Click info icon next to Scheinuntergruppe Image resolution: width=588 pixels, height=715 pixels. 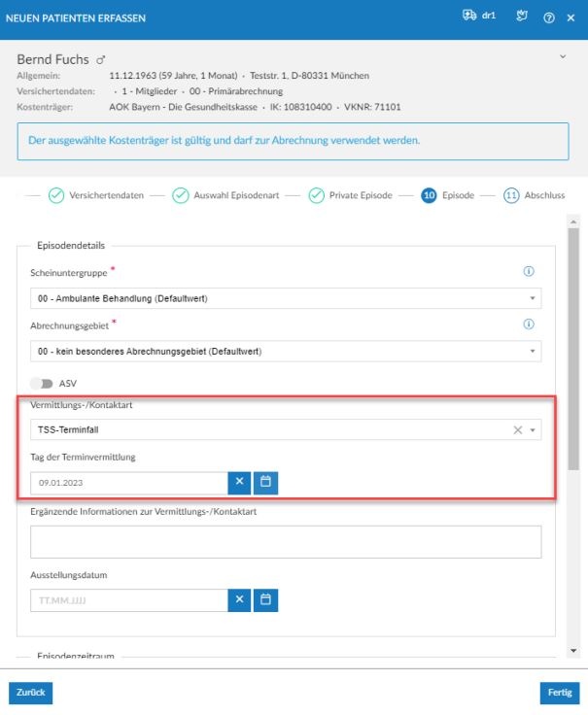[x=529, y=271]
